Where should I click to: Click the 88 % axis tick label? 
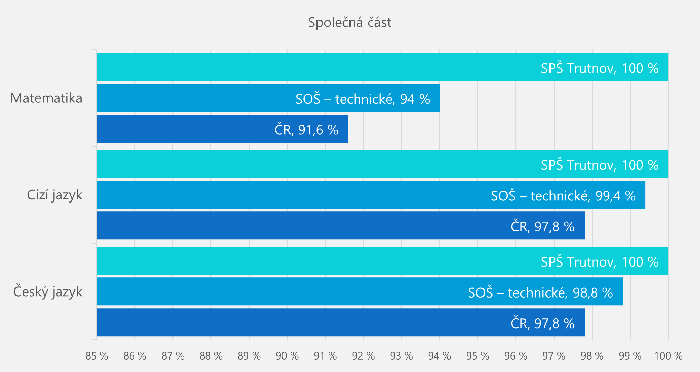click(x=211, y=356)
